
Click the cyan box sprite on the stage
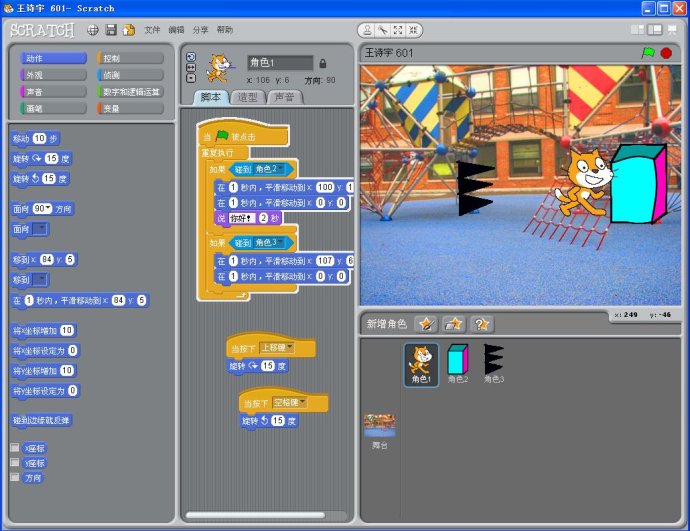(x=639, y=184)
